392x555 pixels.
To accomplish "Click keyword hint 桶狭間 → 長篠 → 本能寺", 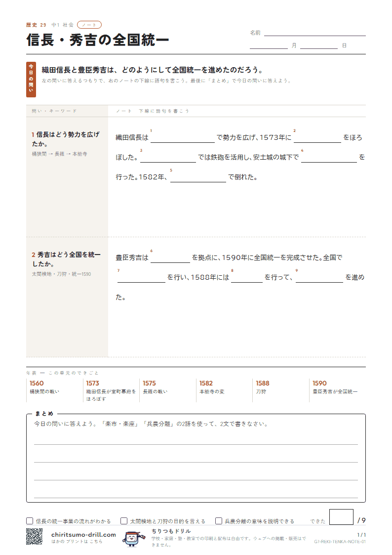I will pos(59,154).
